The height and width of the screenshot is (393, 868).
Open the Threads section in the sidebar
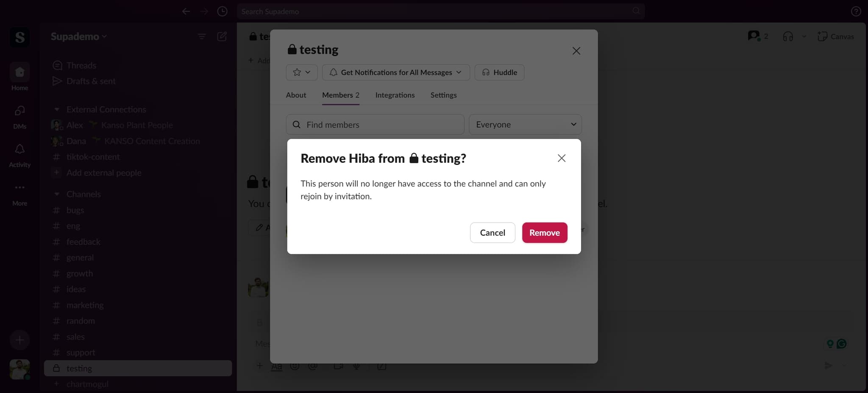[81, 65]
